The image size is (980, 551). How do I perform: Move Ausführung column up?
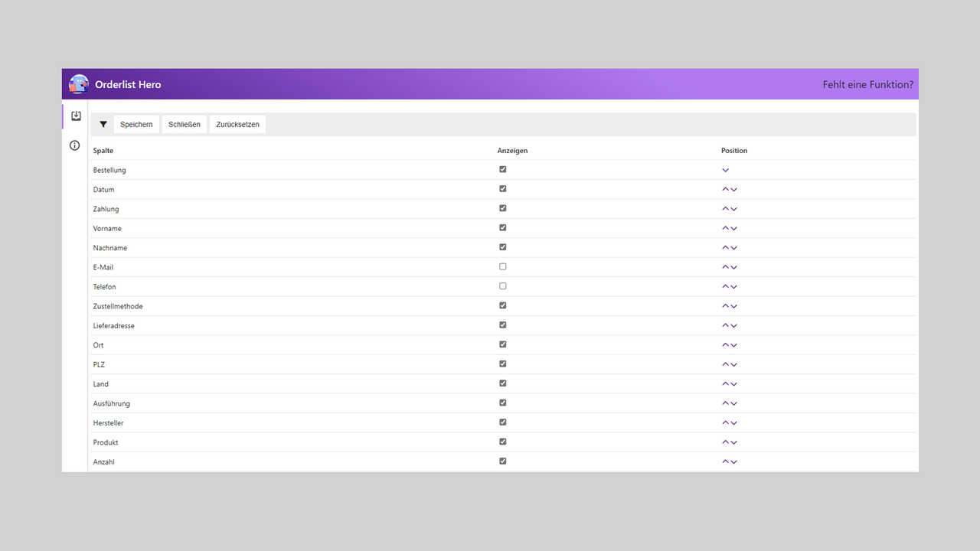coord(726,404)
